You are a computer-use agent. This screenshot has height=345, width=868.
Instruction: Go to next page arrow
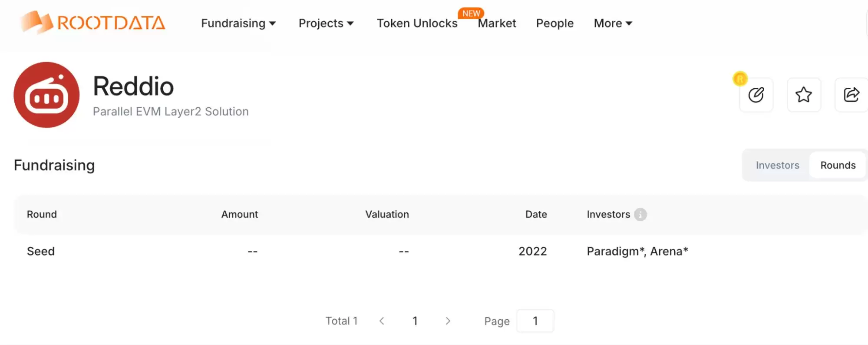tap(448, 321)
